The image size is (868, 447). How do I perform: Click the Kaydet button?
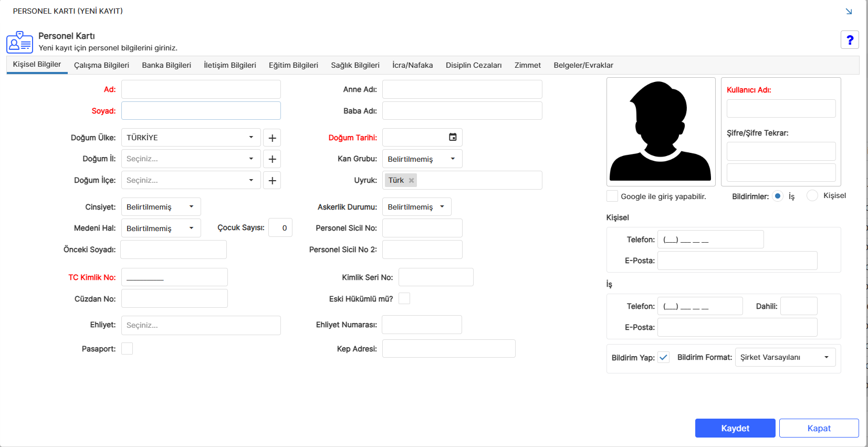735,428
